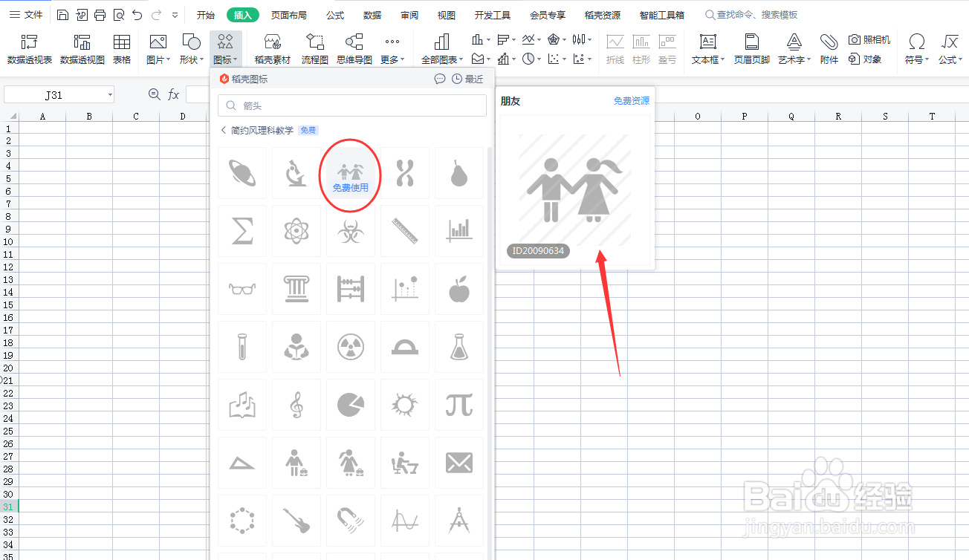Insert the eyeglasses icon
969x560 pixels.
coord(242,289)
